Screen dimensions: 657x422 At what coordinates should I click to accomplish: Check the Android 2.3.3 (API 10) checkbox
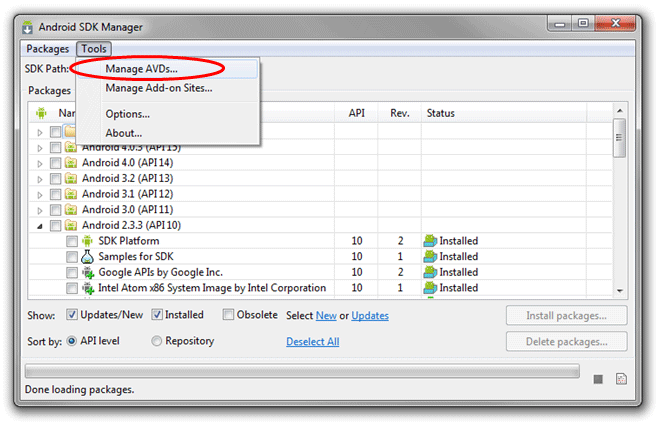55,226
